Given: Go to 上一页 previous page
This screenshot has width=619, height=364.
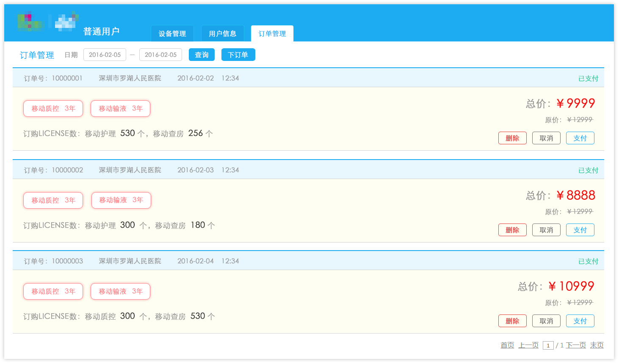Looking at the screenshot, I should click(x=528, y=345).
